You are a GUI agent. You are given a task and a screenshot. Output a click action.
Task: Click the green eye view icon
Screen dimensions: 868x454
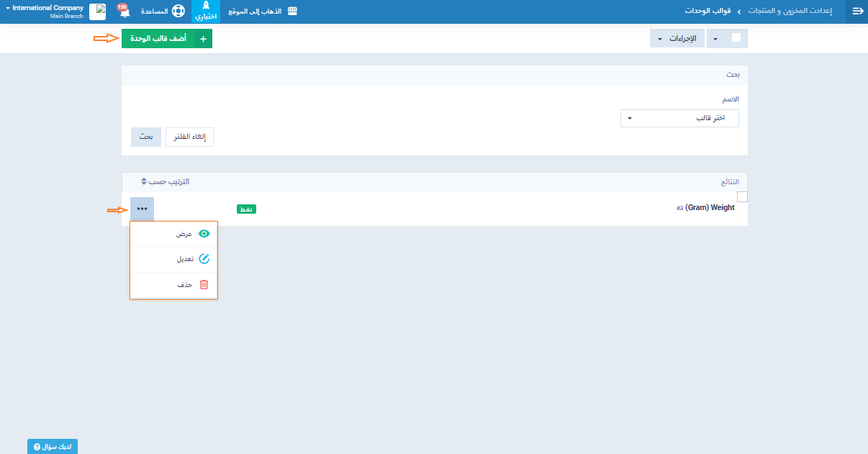[204, 234]
